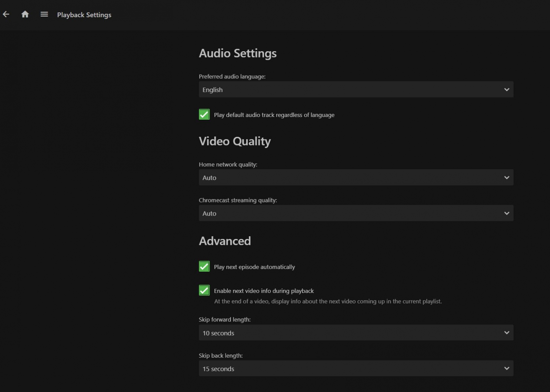Image resolution: width=550 pixels, height=392 pixels.
Task: Go back using the left arrow icon
Action: click(6, 14)
